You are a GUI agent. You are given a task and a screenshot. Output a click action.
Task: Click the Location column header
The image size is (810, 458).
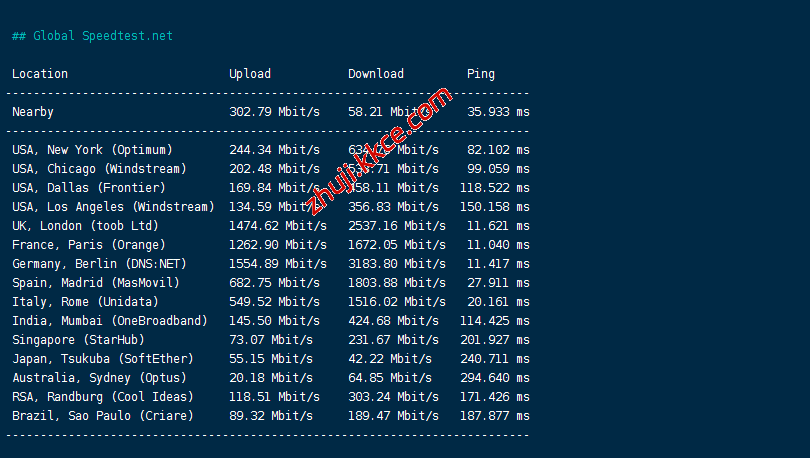pyautogui.click(x=40, y=74)
